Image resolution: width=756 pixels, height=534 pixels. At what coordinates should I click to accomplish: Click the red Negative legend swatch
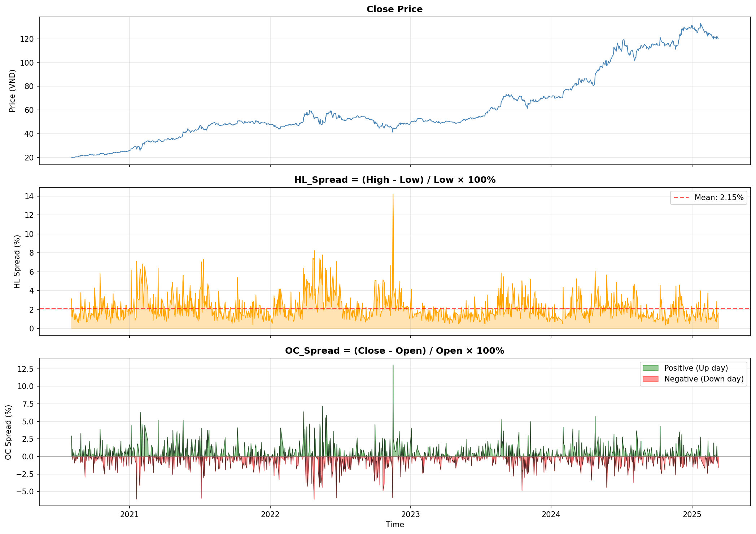(650, 379)
